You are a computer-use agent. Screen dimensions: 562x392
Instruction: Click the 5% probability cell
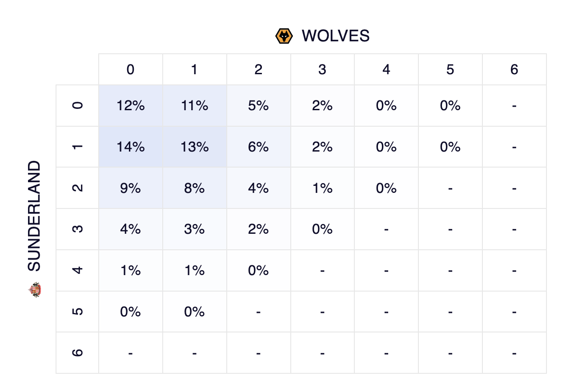pyautogui.click(x=258, y=106)
